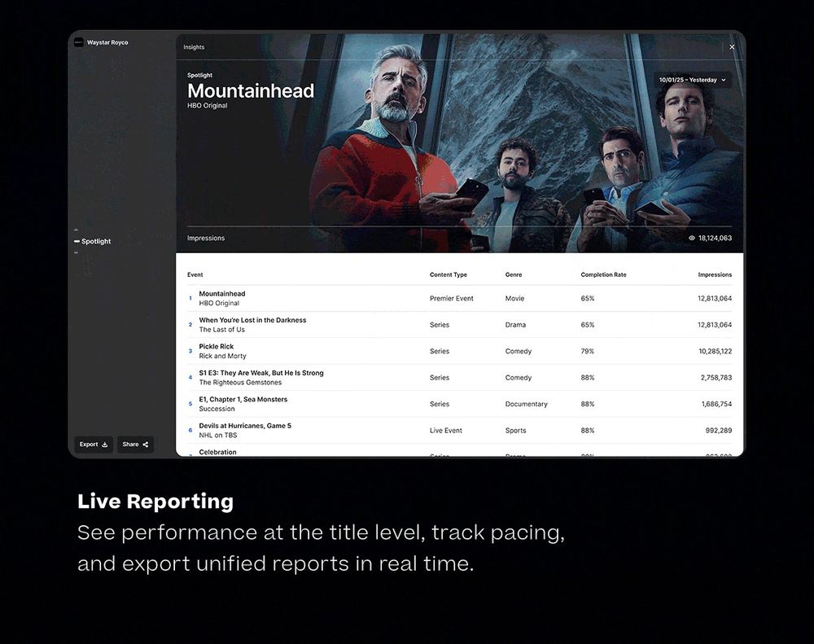The width and height of the screenshot is (814, 644).
Task: Click the eye icon beside 18,124,063
Action: pos(692,239)
